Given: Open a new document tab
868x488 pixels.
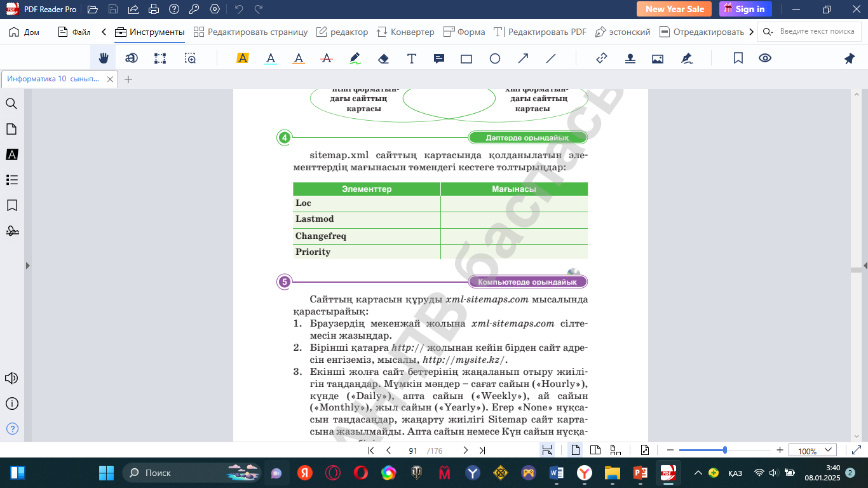Looking at the screenshot, I should 128,79.
